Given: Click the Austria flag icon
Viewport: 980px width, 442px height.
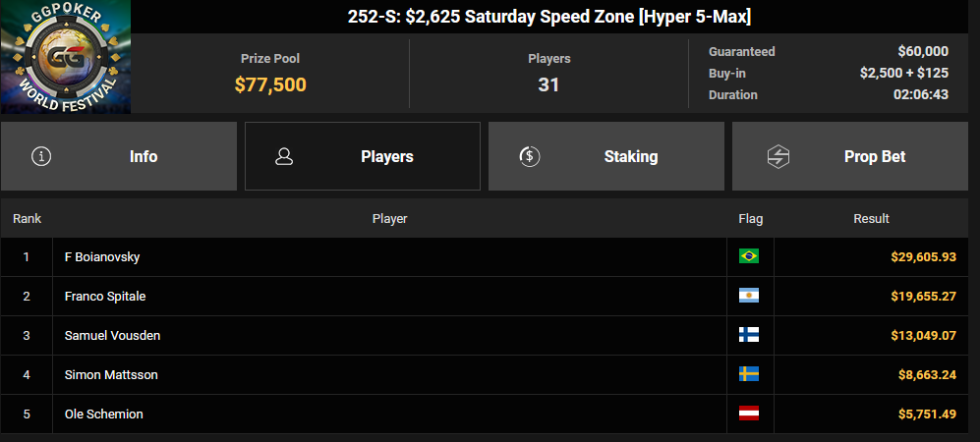Looking at the screenshot, I should [x=749, y=414].
